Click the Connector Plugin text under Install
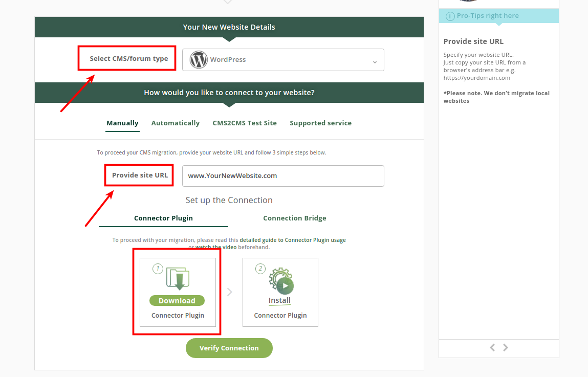 pyautogui.click(x=280, y=316)
